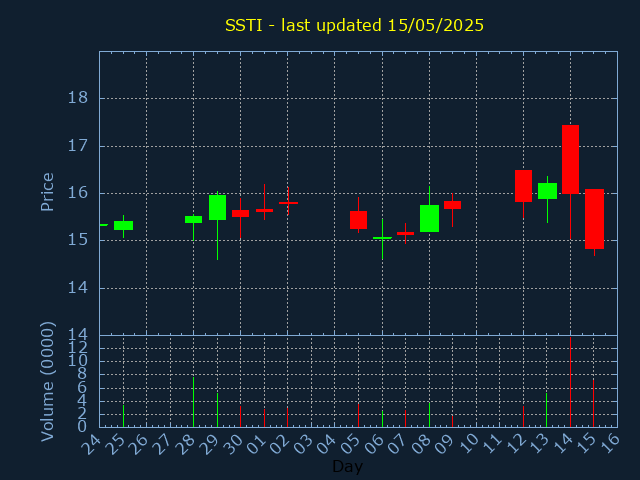The height and width of the screenshot is (480, 640).
Task: Click the 'Day' x-axis label
Action: pyautogui.click(x=347, y=466)
